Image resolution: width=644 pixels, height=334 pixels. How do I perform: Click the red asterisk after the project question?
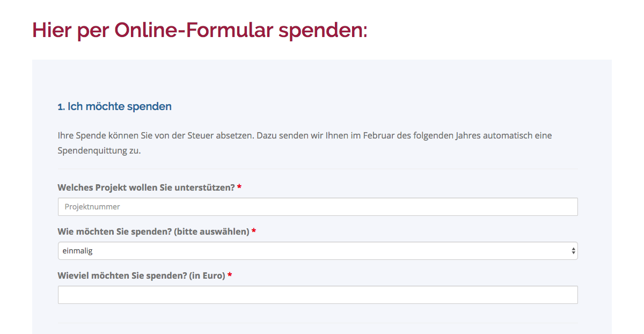pyautogui.click(x=239, y=187)
